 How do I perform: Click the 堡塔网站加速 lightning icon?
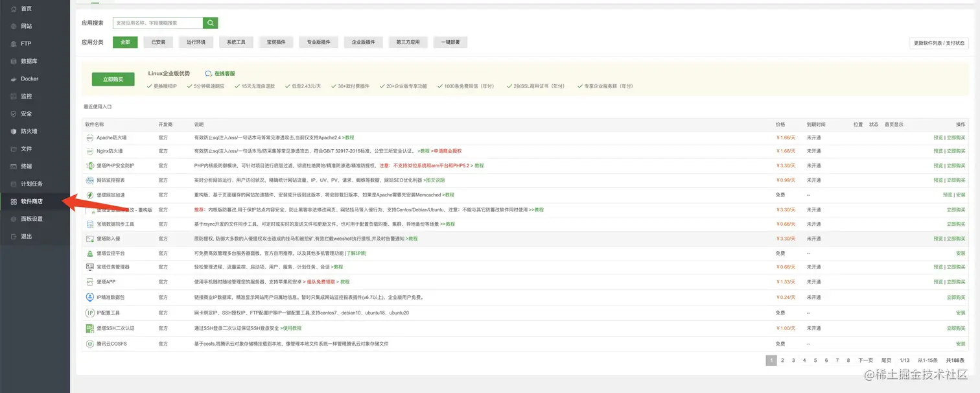[x=90, y=195]
